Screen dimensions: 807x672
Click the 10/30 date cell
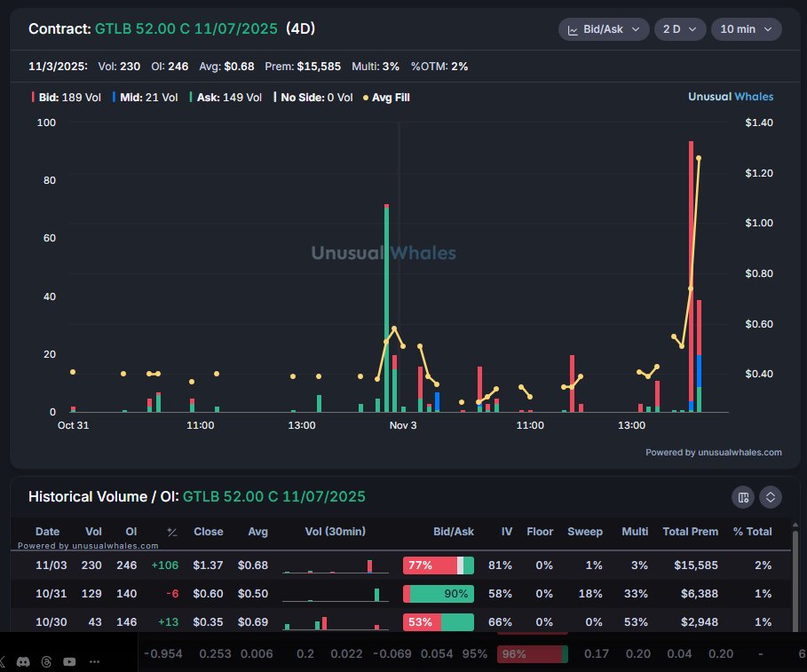coord(51,622)
